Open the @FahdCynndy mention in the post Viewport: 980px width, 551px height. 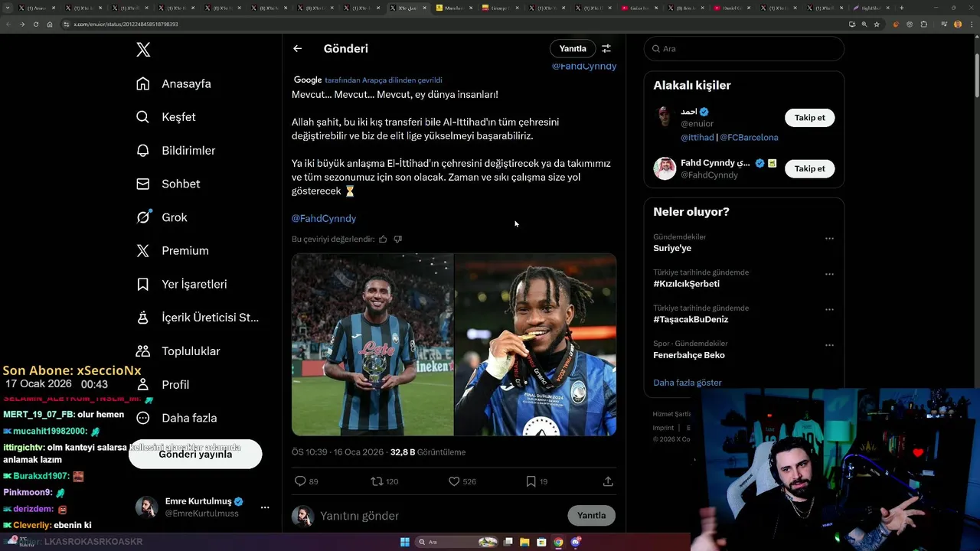pyautogui.click(x=324, y=219)
